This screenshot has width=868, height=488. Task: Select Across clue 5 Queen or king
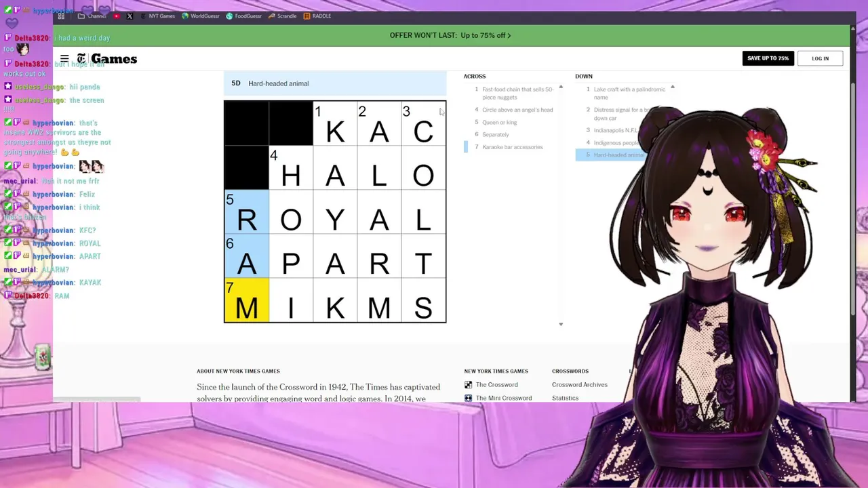513,123
